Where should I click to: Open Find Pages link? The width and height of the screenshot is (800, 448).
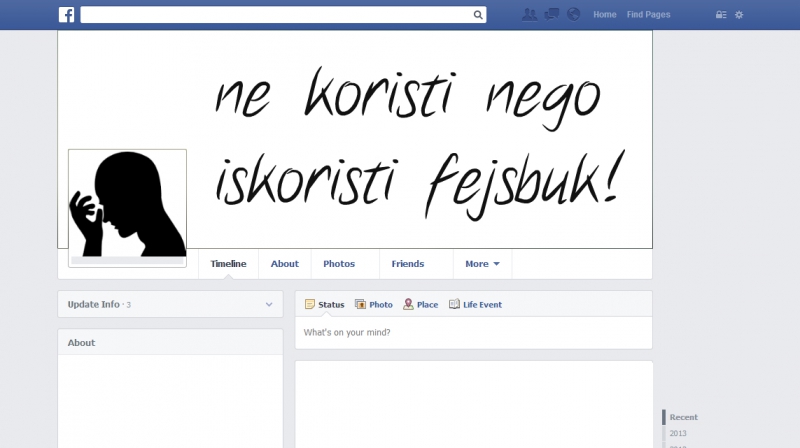pos(648,15)
